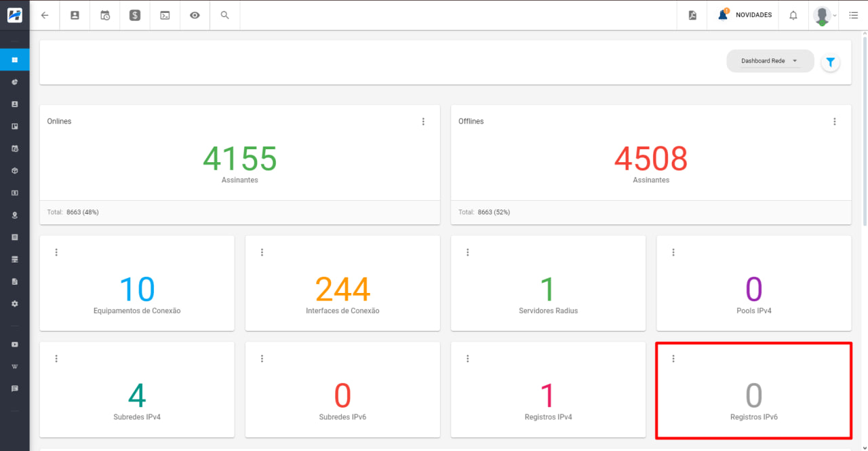
Task: Open the calendar clock icon in top toolbar
Action: click(105, 15)
